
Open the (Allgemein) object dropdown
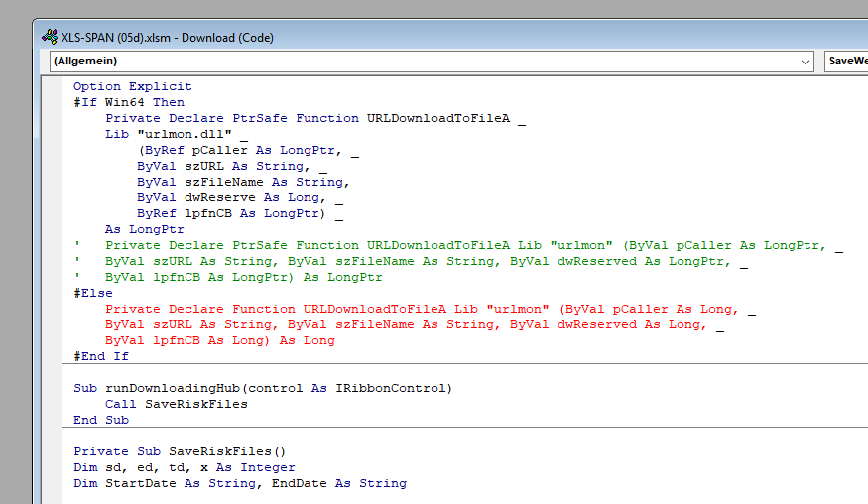point(805,62)
